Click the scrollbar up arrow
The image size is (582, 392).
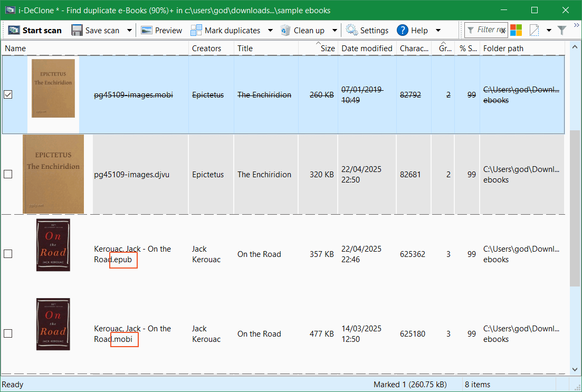click(x=575, y=47)
